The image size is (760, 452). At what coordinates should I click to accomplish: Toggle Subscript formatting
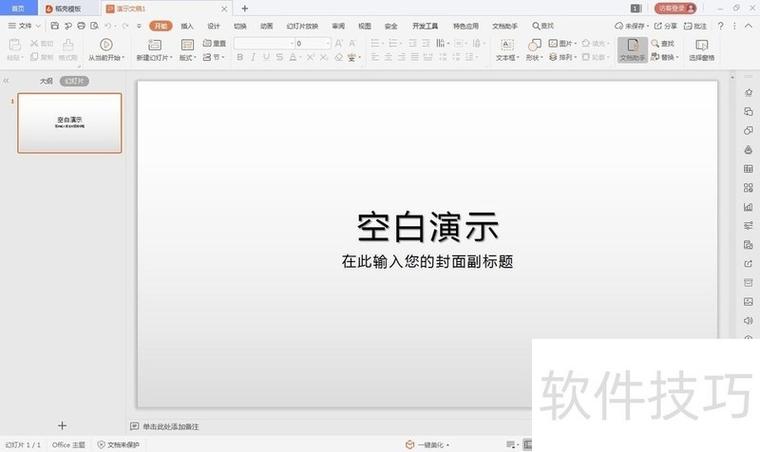323,57
